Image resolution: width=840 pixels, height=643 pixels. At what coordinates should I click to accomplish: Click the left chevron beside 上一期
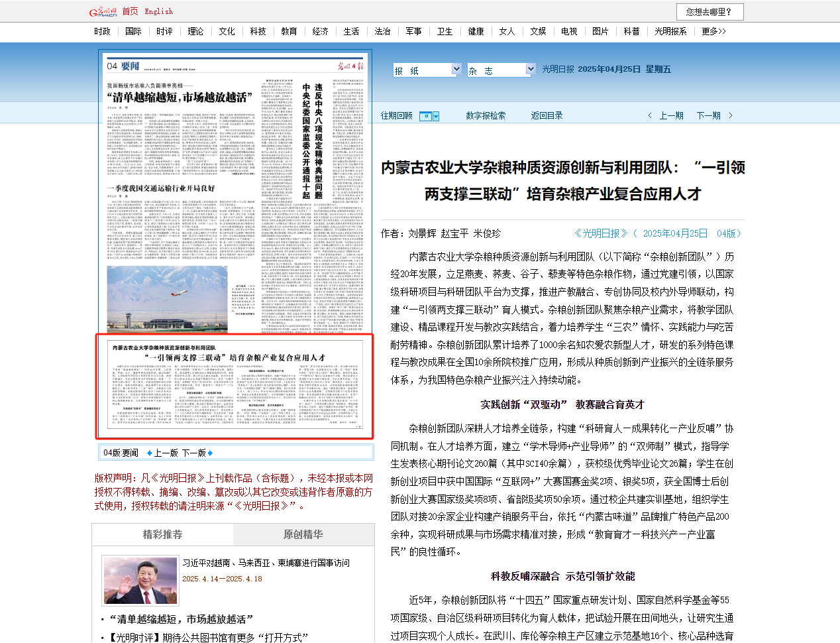[650, 116]
